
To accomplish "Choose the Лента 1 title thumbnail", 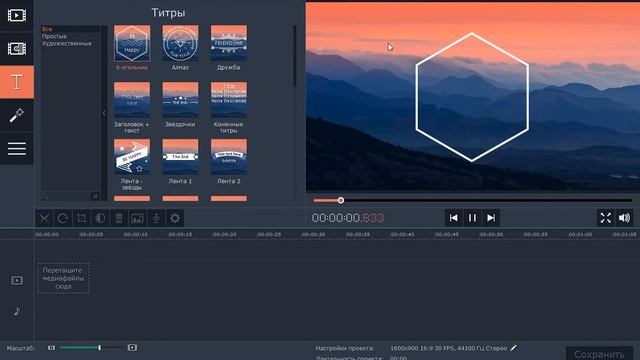I will 180,157.
